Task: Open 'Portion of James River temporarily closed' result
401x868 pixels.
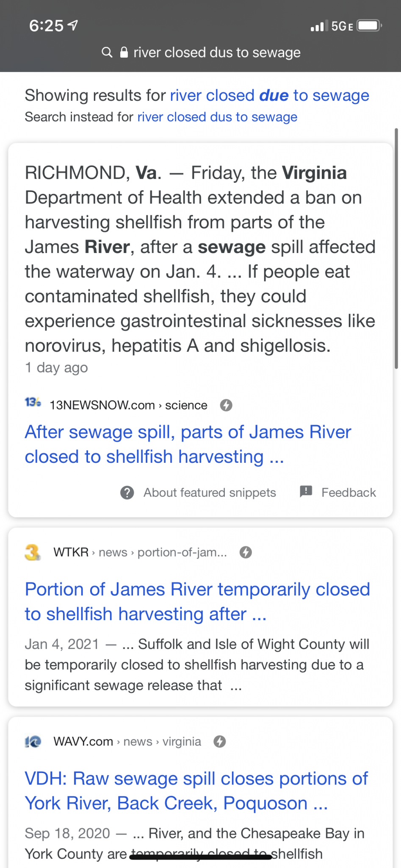Action: (197, 601)
